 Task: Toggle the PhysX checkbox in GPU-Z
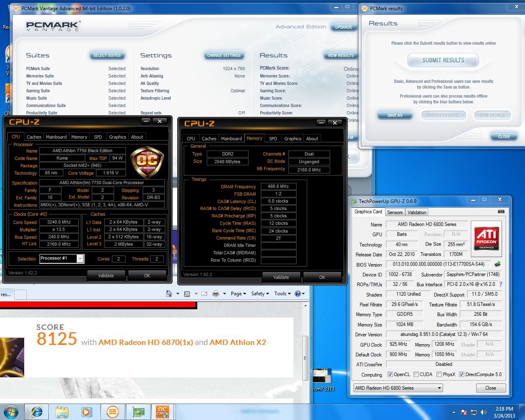tap(439, 374)
